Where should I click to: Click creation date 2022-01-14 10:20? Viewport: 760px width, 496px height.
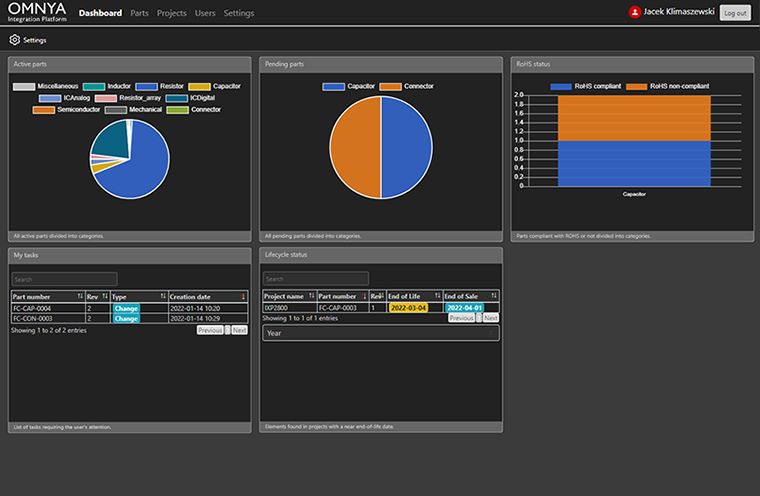coord(195,308)
